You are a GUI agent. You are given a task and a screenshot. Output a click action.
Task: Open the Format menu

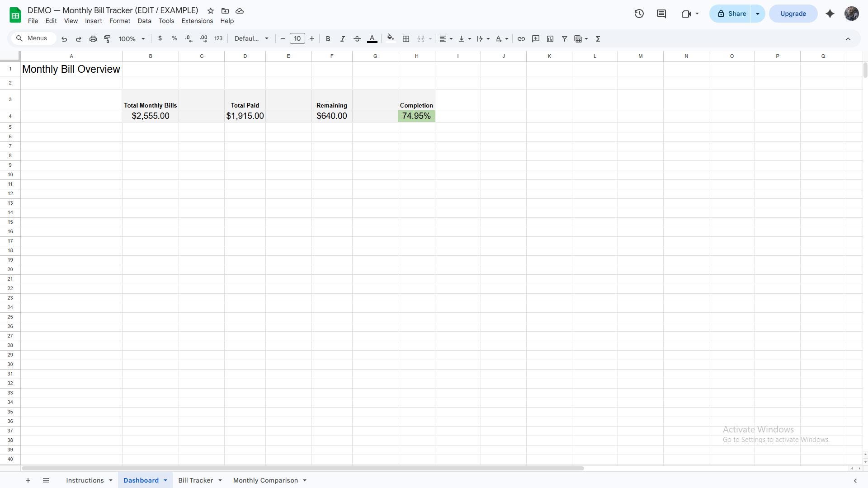pos(120,21)
